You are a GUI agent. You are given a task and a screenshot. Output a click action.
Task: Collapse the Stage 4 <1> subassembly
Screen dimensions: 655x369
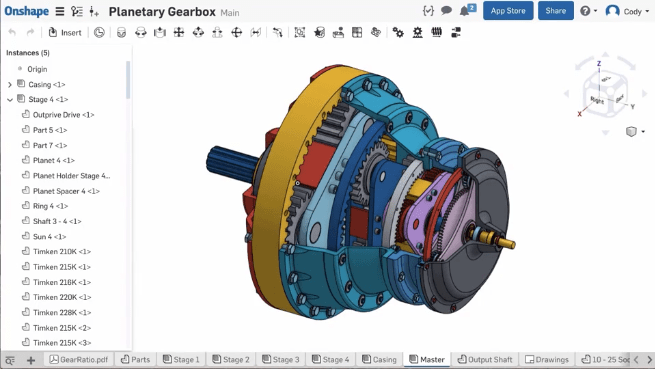(x=10, y=99)
